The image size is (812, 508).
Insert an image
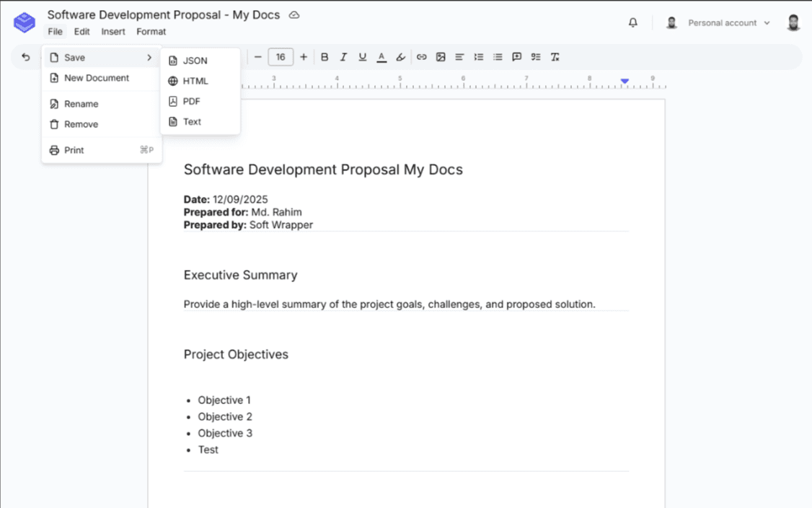[x=441, y=57]
